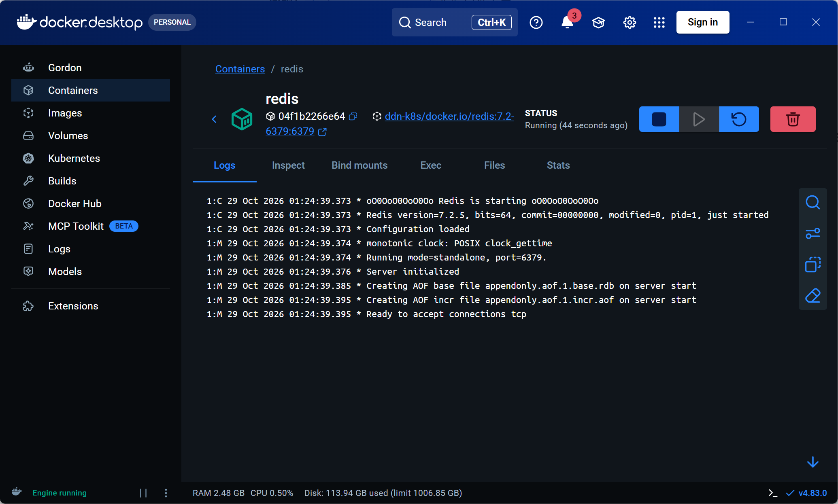
Task: Open Extensions in the sidebar
Action: pyautogui.click(x=91, y=306)
